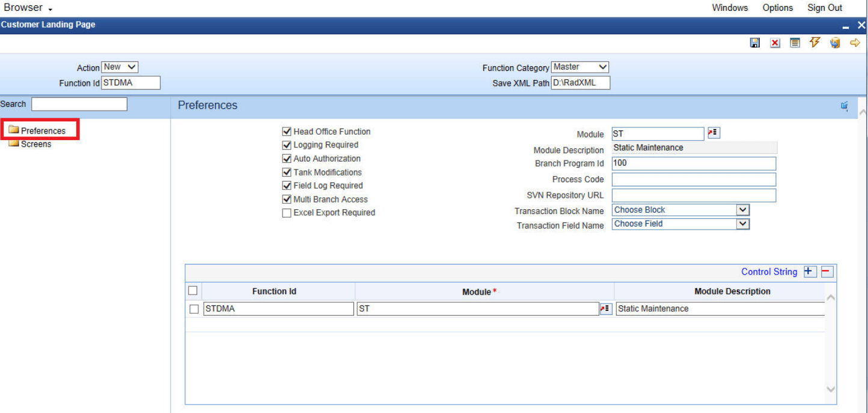Image resolution: width=868 pixels, height=413 pixels.
Task: Click the floppy disk save icon
Action: point(755,43)
